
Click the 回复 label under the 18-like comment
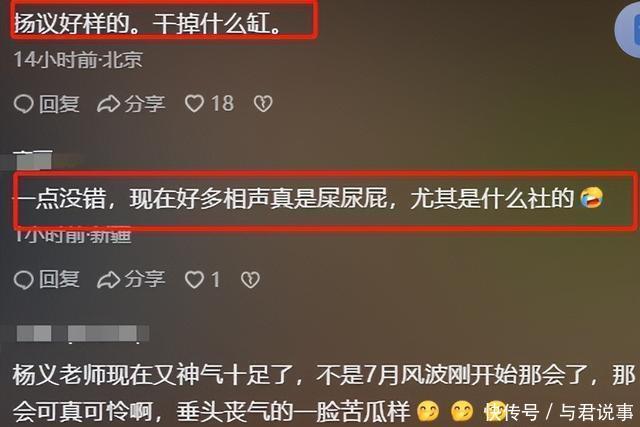tap(59, 104)
